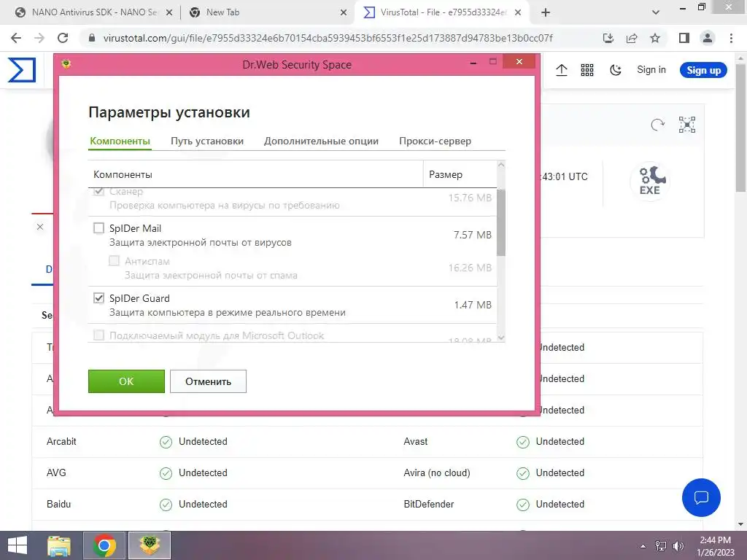747x560 pixels.
Task: Toggle Chrome side panel icon
Action: click(x=684, y=38)
